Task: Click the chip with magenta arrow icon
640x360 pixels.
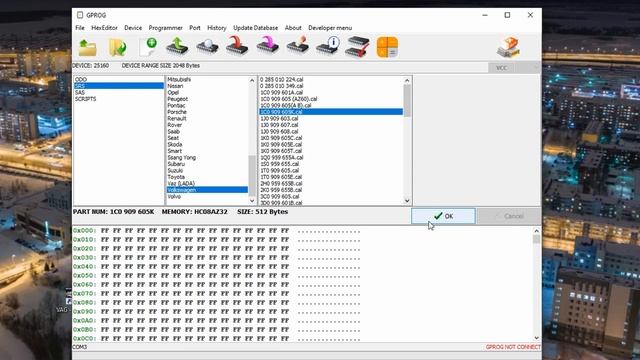Action: coord(267,46)
